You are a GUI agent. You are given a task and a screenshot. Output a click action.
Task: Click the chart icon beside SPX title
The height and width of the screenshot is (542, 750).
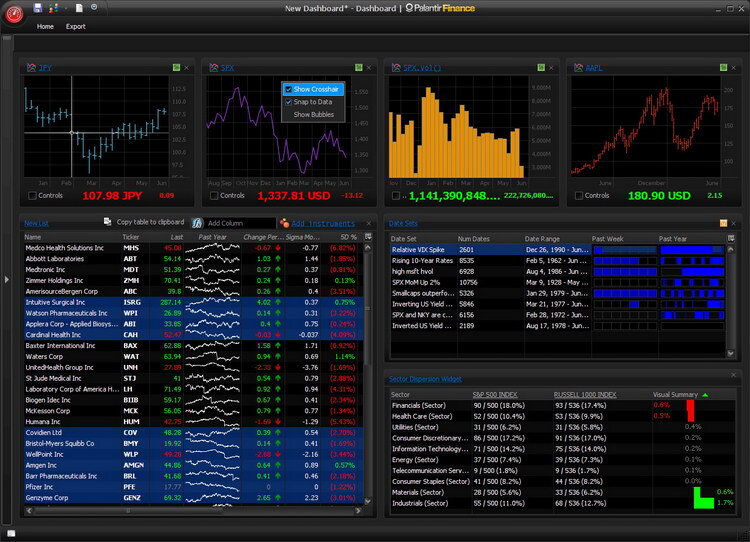pos(214,67)
